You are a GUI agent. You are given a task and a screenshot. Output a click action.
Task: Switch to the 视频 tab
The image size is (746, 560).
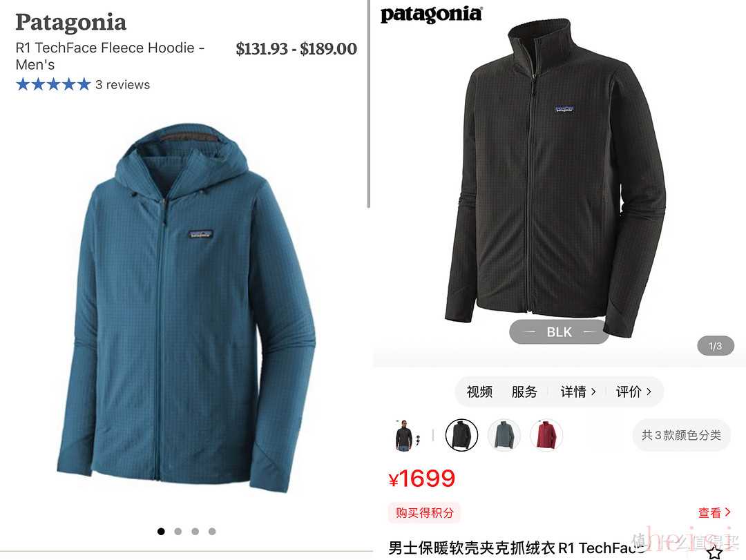(479, 392)
